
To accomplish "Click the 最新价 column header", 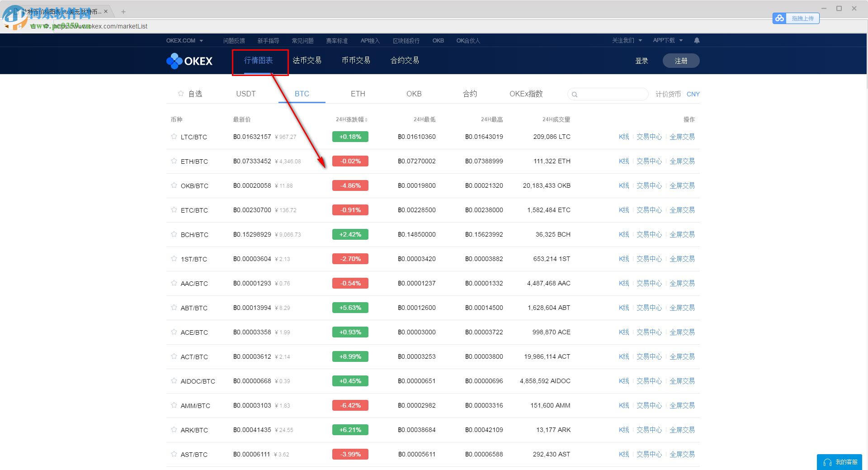I will [242, 120].
